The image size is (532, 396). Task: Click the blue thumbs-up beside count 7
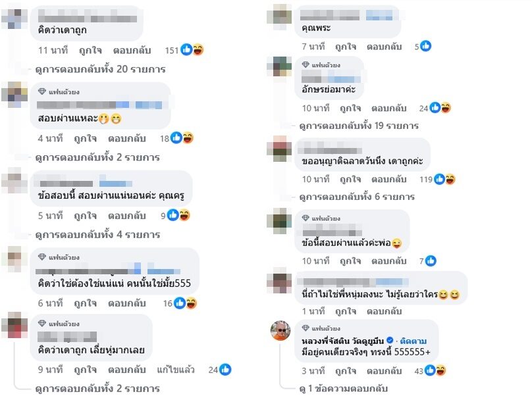click(431, 260)
